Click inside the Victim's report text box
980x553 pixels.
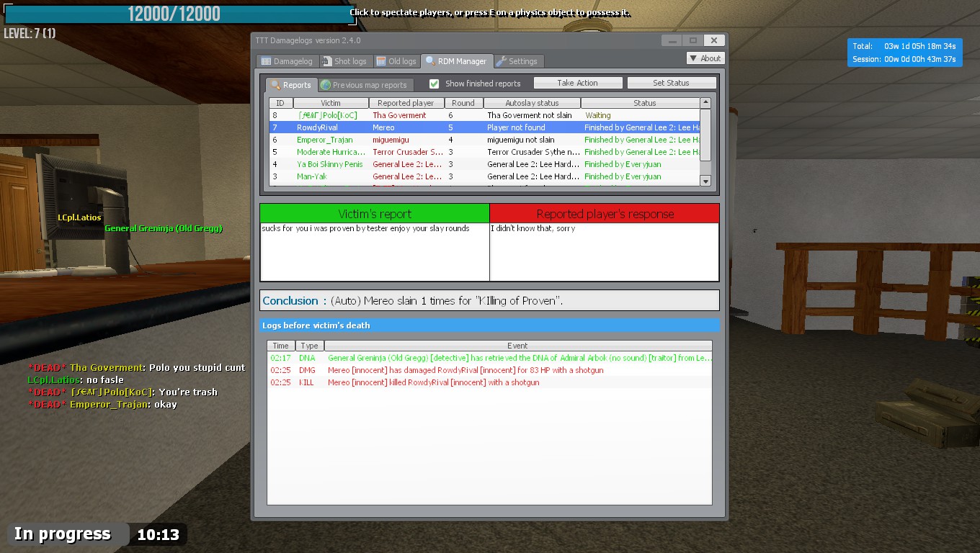[x=375, y=252]
